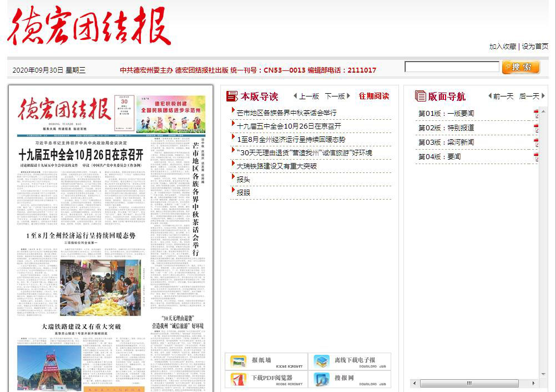Image resolution: width=556 pixels, height=392 pixels.
Task: Click 加入收藏 link at top right
Action: (x=502, y=47)
